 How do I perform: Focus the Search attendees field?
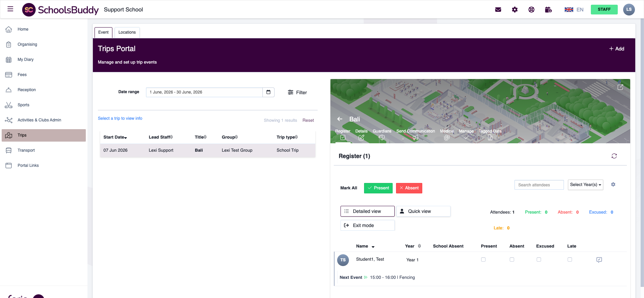click(539, 185)
